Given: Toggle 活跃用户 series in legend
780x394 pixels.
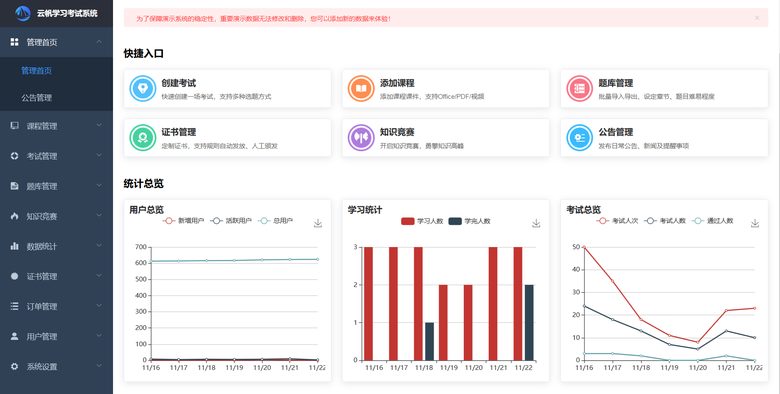Looking at the screenshot, I should pos(231,221).
